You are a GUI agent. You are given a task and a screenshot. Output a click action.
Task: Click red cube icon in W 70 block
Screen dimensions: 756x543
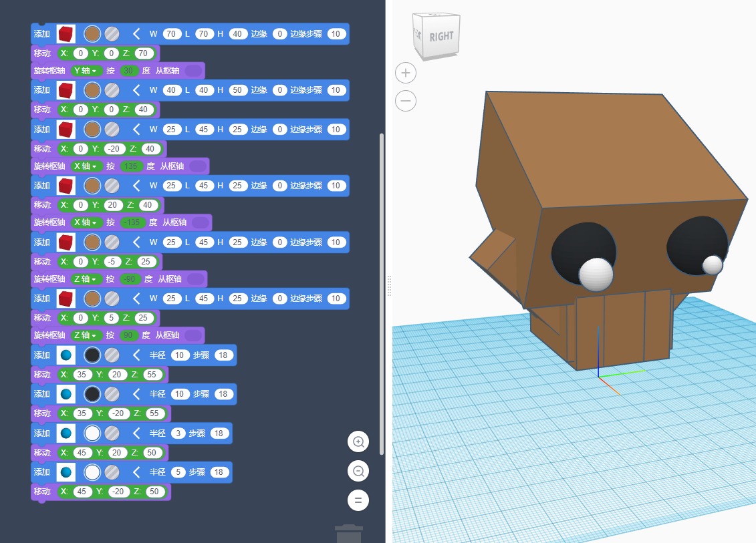click(x=66, y=33)
